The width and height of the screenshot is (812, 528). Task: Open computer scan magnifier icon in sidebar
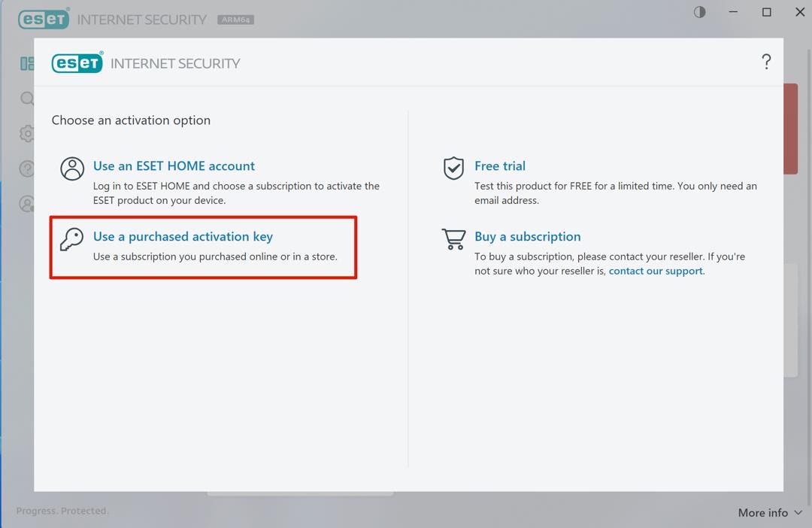point(27,98)
